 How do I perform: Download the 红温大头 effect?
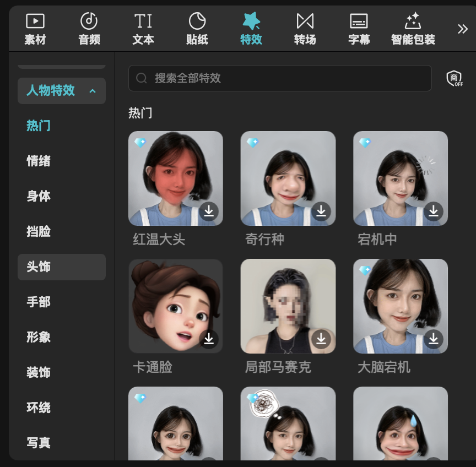209,211
